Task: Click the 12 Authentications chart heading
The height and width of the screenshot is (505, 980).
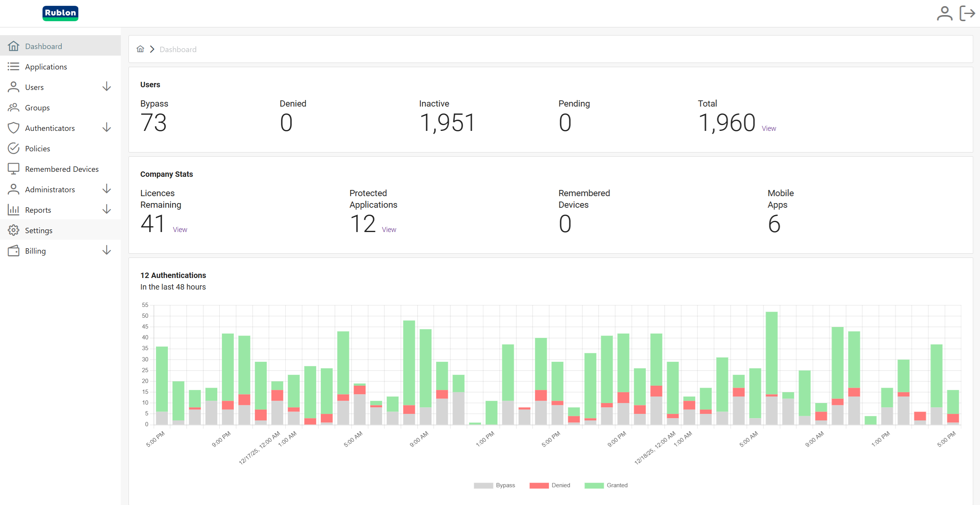Action: pos(173,275)
